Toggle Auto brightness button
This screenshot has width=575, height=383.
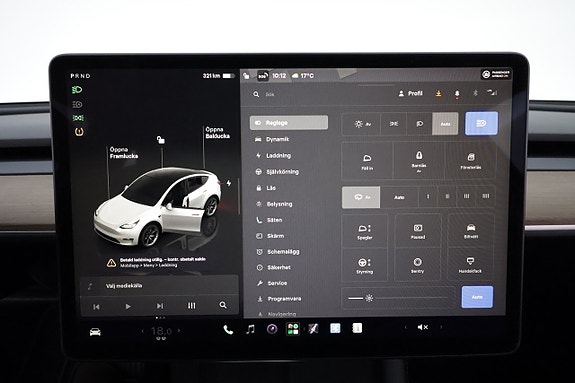pyautogui.click(x=477, y=297)
